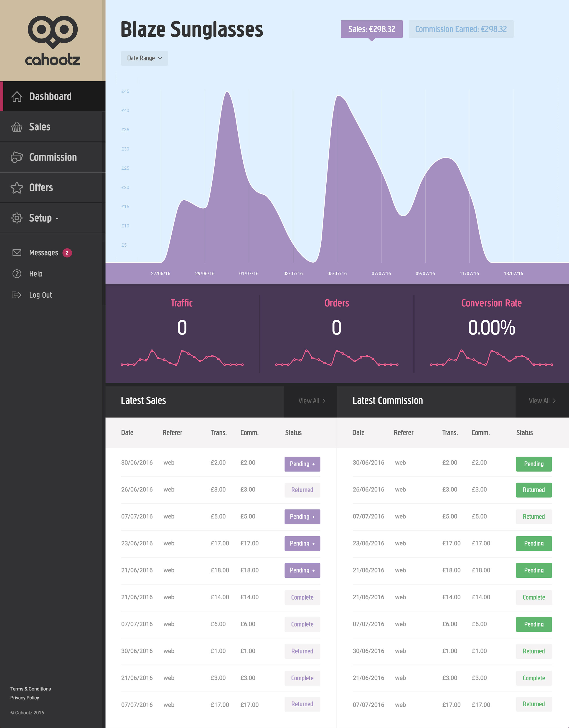
Task: Click Returned on 07/07/2016 £5.00 commission
Action: point(534,517)
